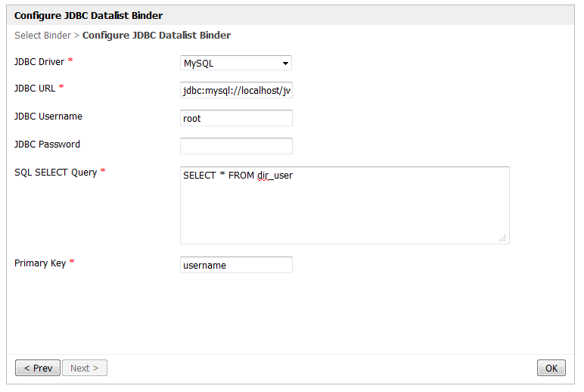Select the Configure JDBC Datalist Binder breadcrumb

pyautogui.click(x=157, y=36)
